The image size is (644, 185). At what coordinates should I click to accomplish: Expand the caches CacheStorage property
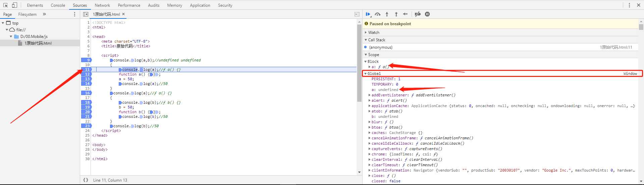click(370, 133)
